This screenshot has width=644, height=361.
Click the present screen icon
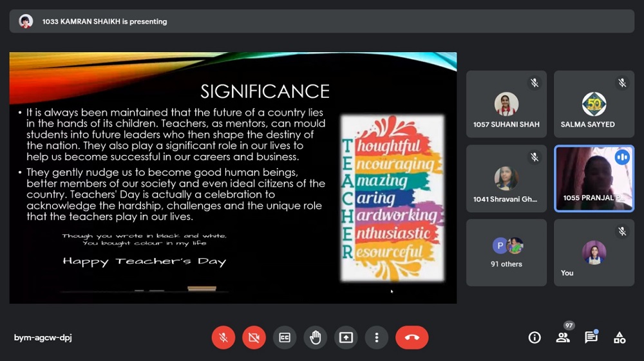(346, 337)
